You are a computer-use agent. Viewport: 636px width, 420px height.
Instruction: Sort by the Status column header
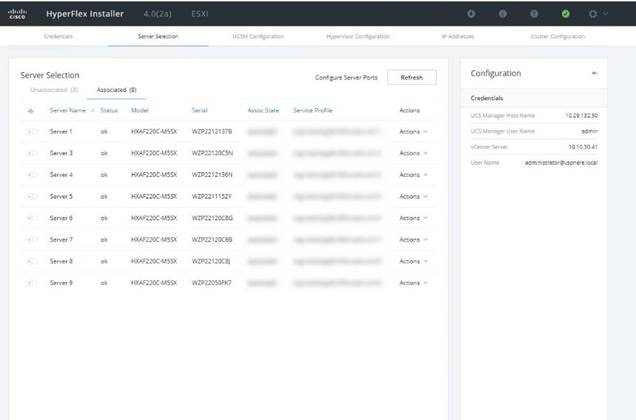click(x=109, y=110)
